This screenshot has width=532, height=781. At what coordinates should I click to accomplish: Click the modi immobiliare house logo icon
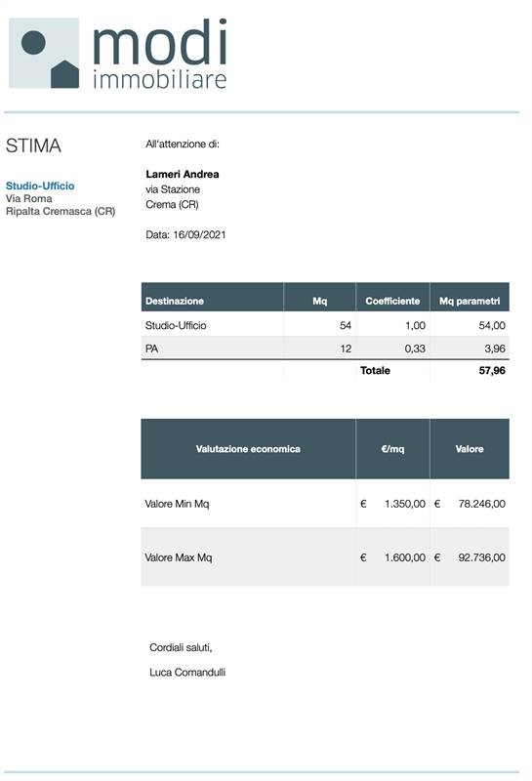point(44,54)
